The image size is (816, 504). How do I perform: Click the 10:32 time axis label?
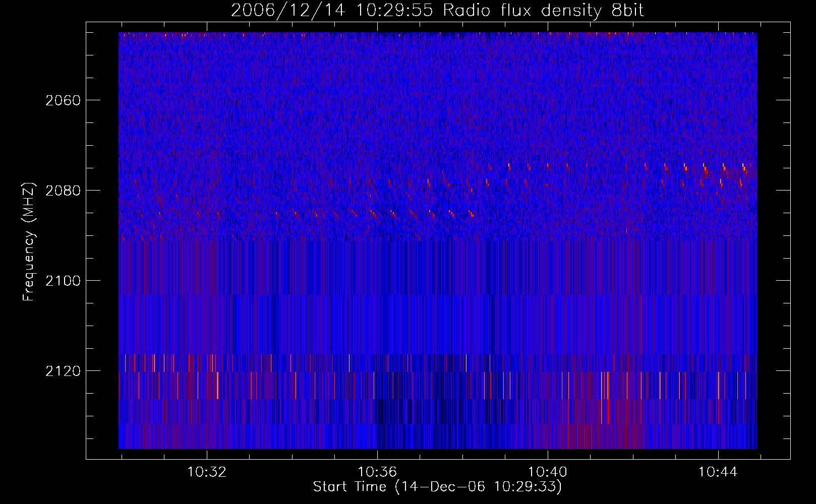click(207, 472)
